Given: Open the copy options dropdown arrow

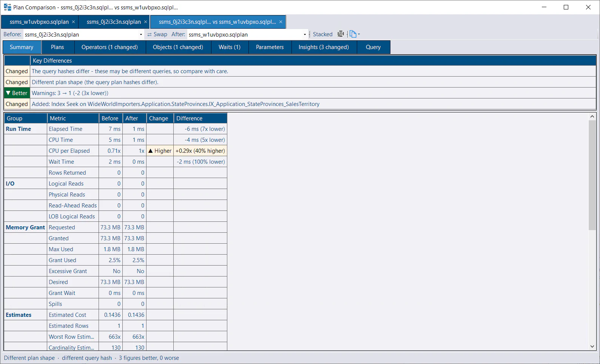Looking at the screenshot, I should coord(359,34).
